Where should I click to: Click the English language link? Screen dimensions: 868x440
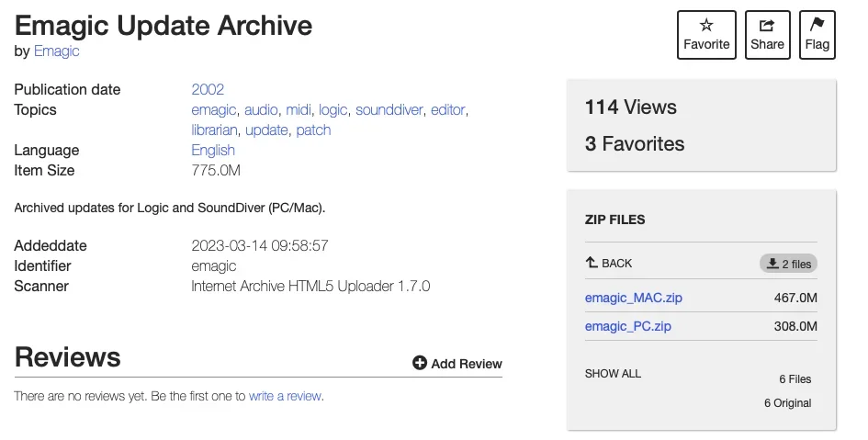(213, 151)
